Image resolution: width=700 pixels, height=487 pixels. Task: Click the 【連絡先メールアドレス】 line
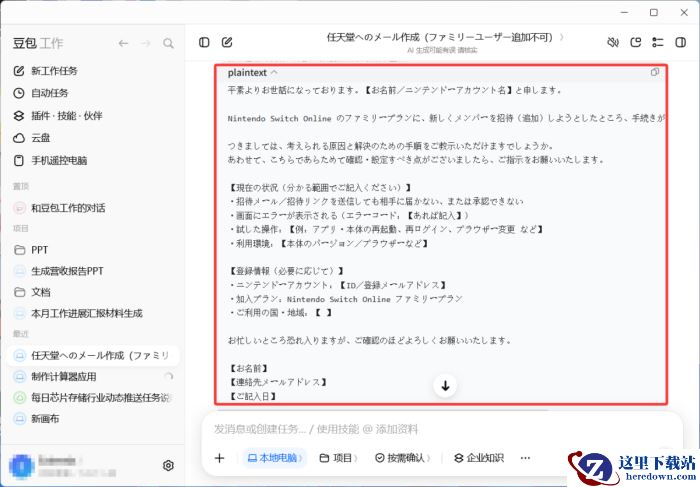[x=278, y=382]
